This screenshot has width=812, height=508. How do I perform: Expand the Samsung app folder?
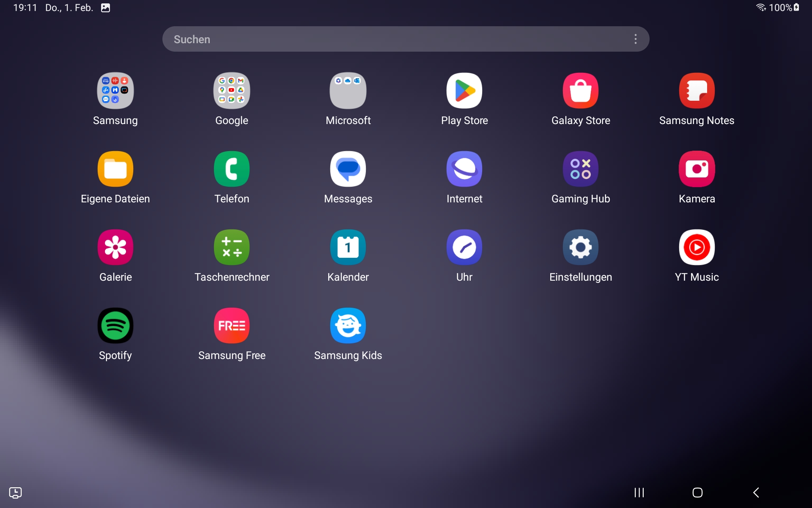[x=115, y=91]
